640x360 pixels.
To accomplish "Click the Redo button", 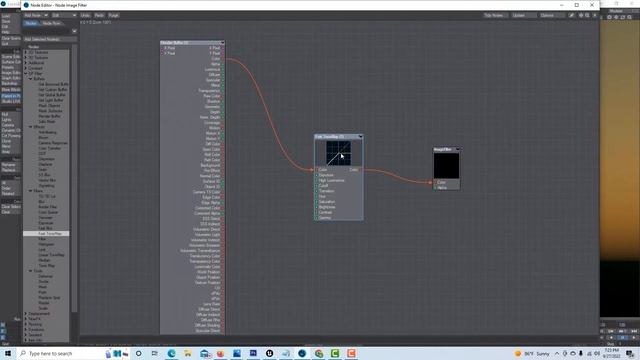I will [99, 15].
